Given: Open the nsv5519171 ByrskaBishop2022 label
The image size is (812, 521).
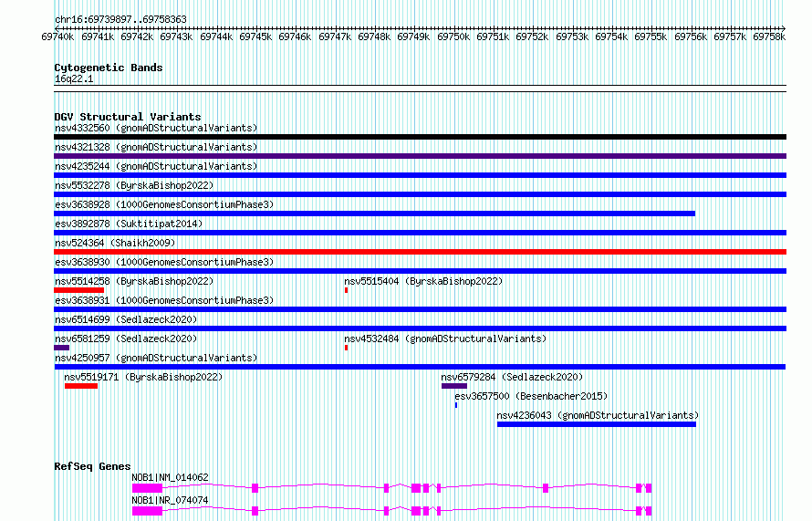Looking at the screenshot, I should [143, 377].
